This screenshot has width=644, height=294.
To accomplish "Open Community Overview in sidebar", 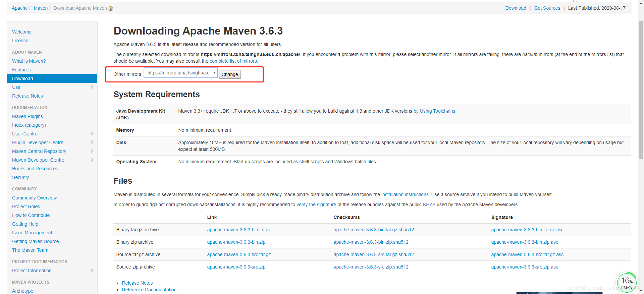I will (x=35, y=198).
